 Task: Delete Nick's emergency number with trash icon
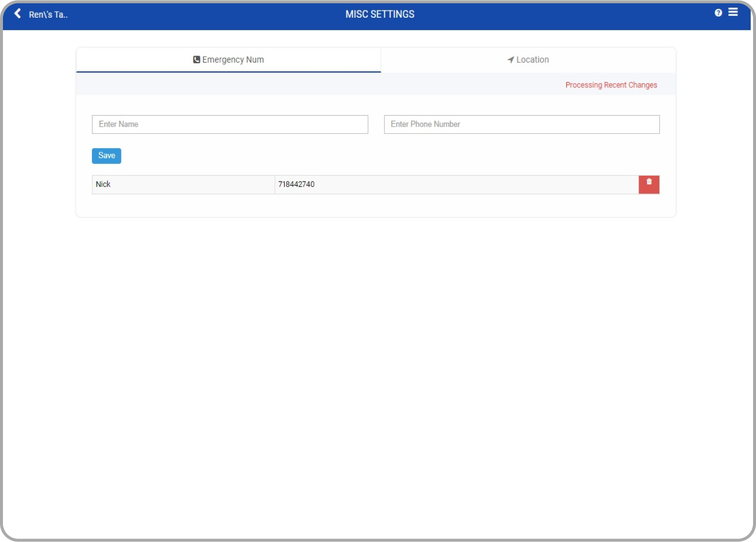pyautogui.click(x=649, y=185)
